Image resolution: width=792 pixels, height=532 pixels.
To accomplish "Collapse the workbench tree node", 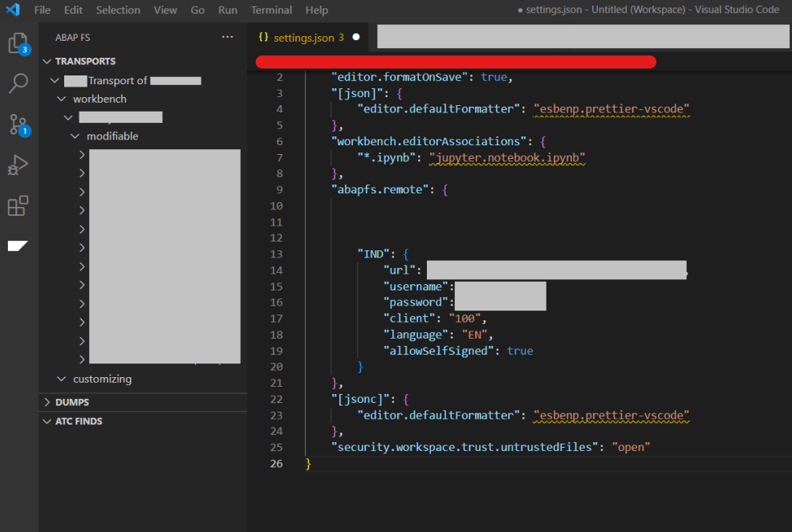I will [100, 99].
